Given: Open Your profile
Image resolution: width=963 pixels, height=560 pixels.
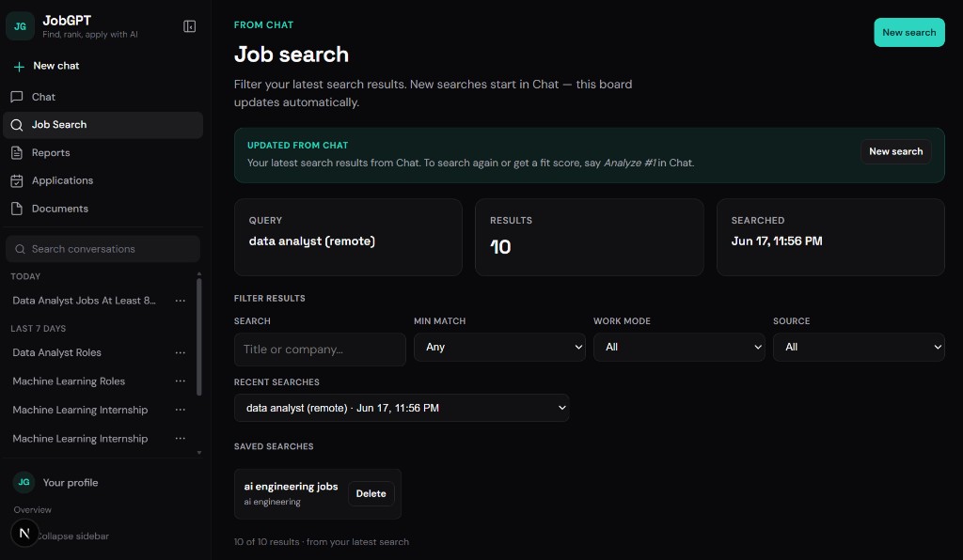Looking at the screenshot, I should coord(71,483).
